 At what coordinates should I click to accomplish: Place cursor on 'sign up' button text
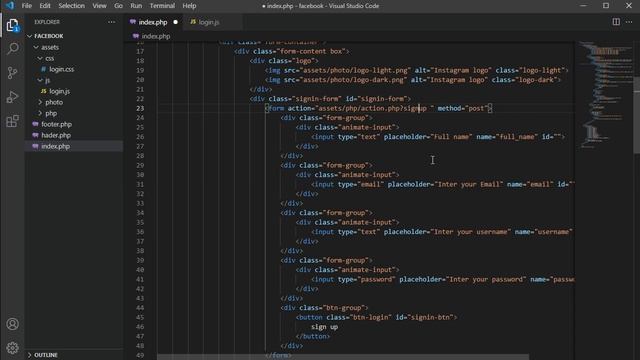tap(324, 327)
